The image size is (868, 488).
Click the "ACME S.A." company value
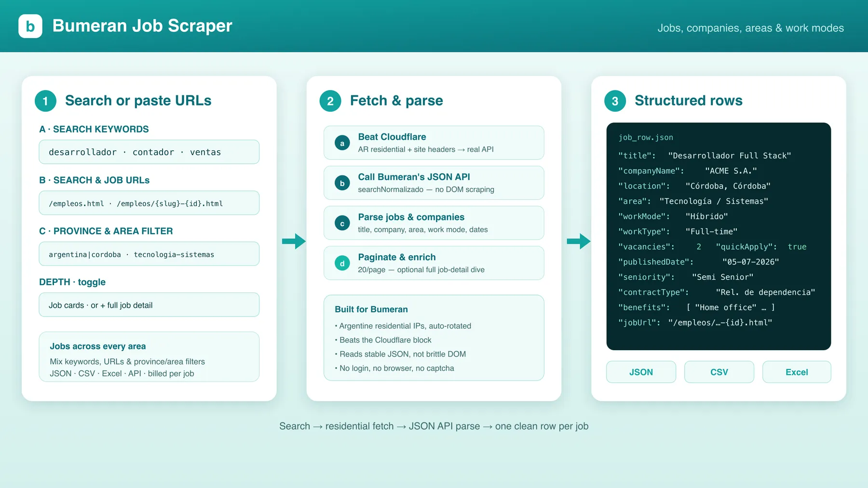pos(731,171)
